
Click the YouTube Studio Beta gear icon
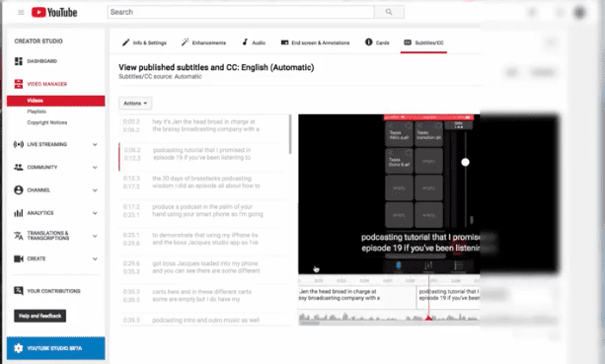click(x=18, y=348)
